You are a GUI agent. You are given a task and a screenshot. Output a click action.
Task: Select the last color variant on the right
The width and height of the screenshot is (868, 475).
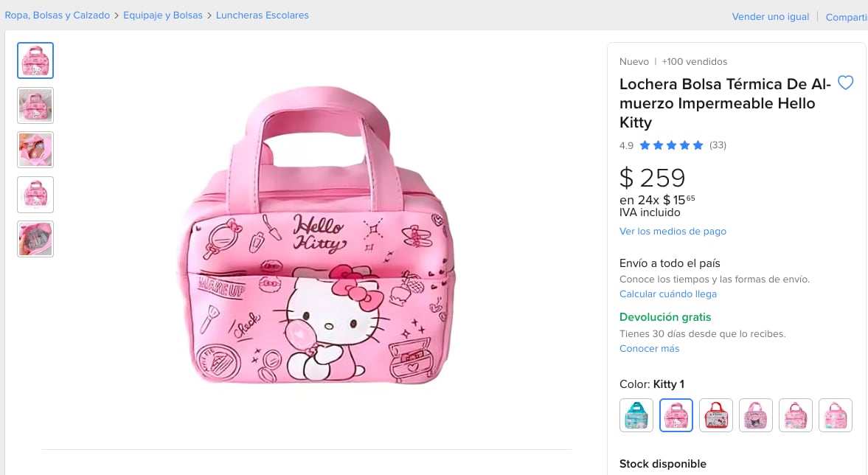tap(836, 415)
